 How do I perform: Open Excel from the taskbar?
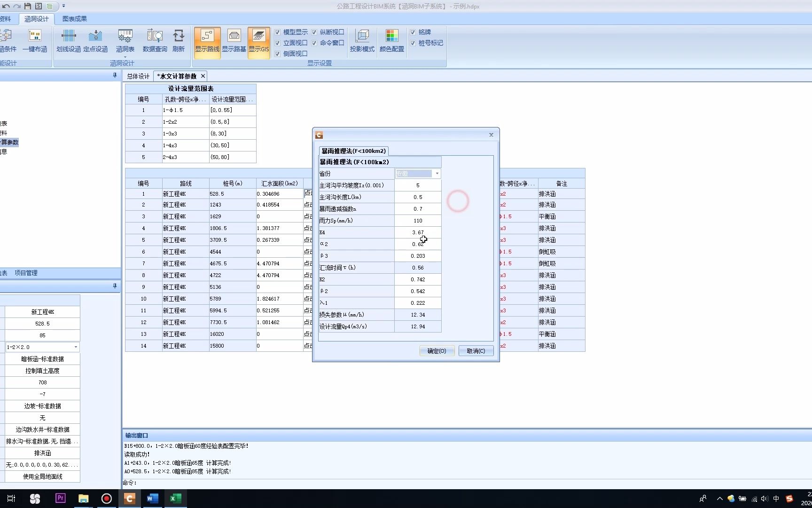[x=175, y=499]
